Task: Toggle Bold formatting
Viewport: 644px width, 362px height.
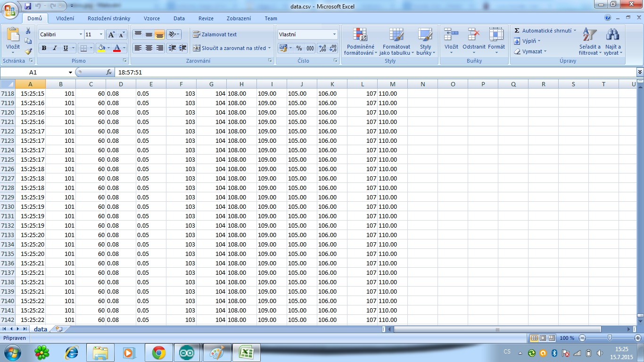Action: tap(44, 48)
